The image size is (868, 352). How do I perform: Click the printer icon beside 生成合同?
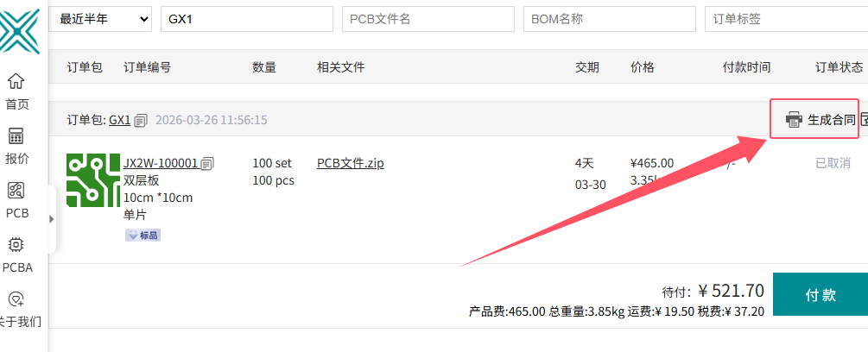(x=794, y=119)
